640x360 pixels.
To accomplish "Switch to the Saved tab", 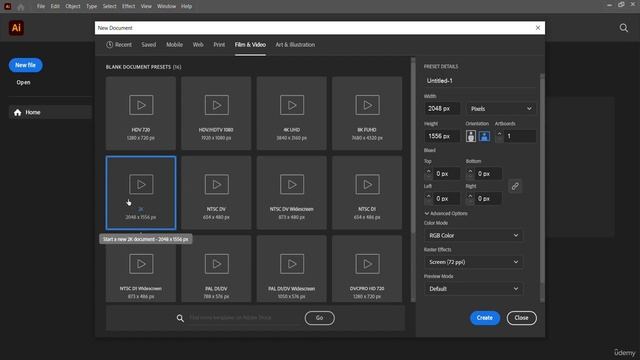I will (149, 45).
